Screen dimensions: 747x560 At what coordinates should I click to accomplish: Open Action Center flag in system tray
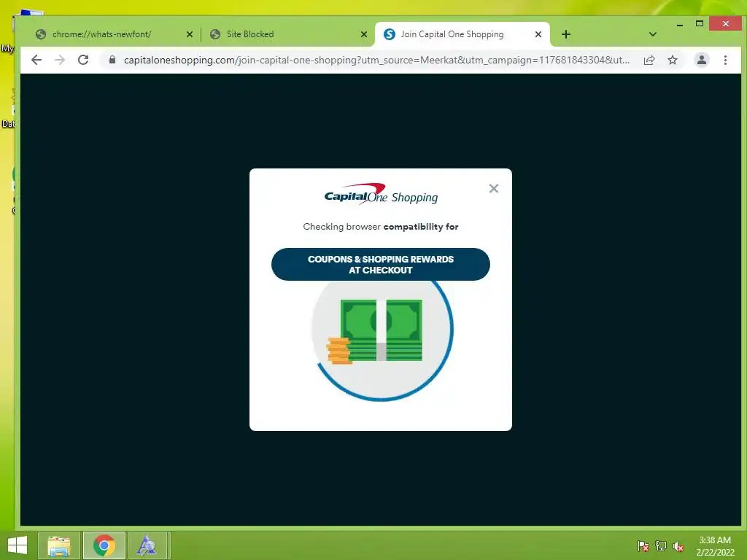tap(643, 546)
